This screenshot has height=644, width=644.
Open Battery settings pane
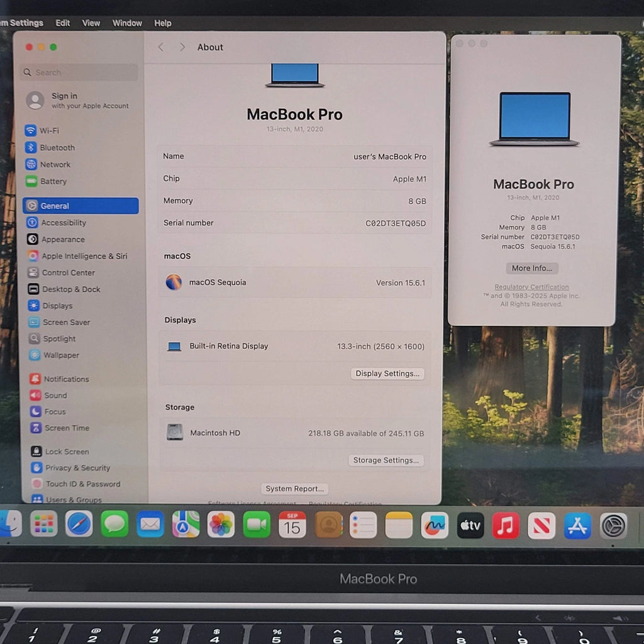[53, 182]
